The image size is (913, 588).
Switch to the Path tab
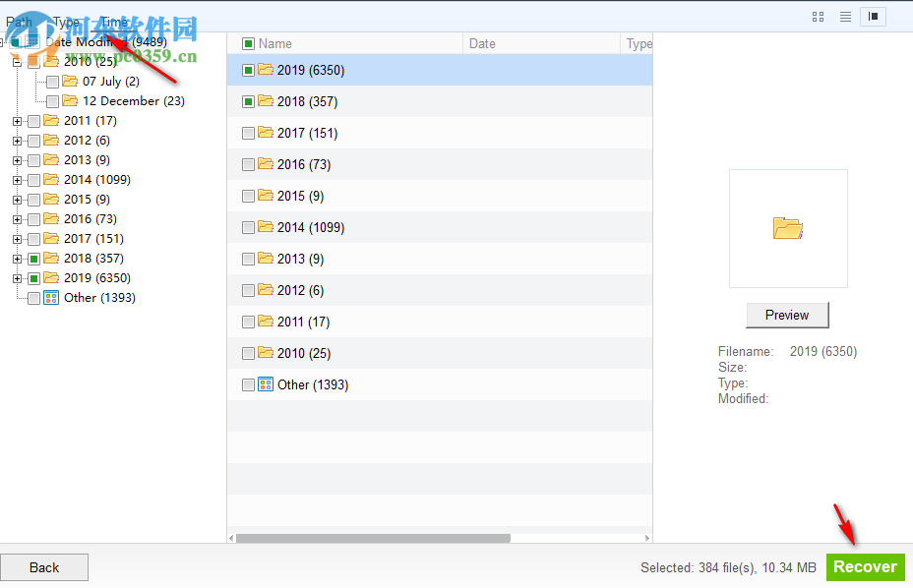[x=20, y=22]
